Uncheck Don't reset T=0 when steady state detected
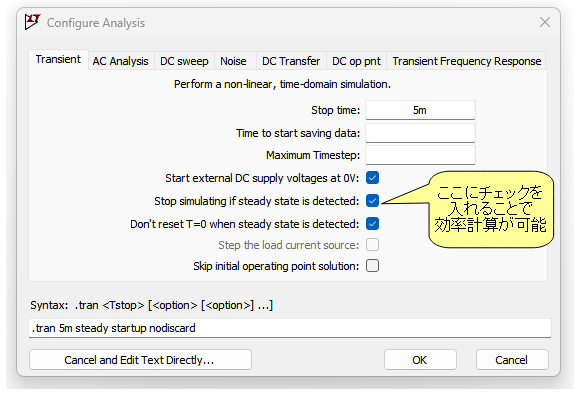This screenshot has width=581, height=400. 372,224
